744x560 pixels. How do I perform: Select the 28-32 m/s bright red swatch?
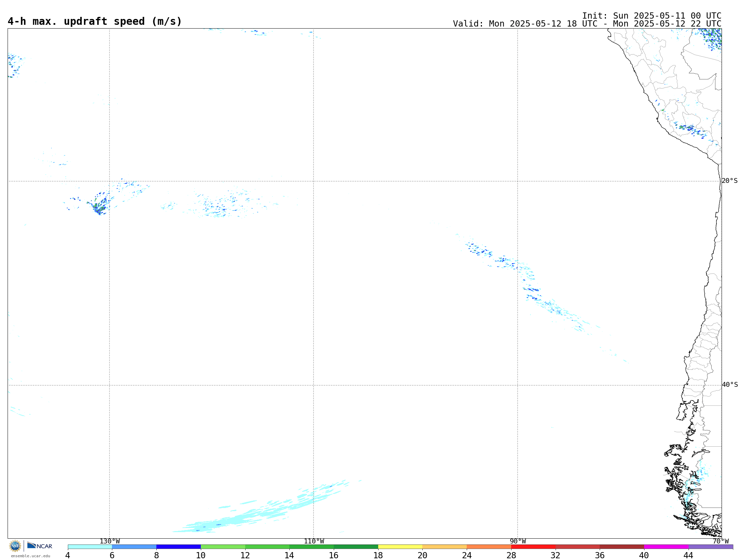(533, 547)
